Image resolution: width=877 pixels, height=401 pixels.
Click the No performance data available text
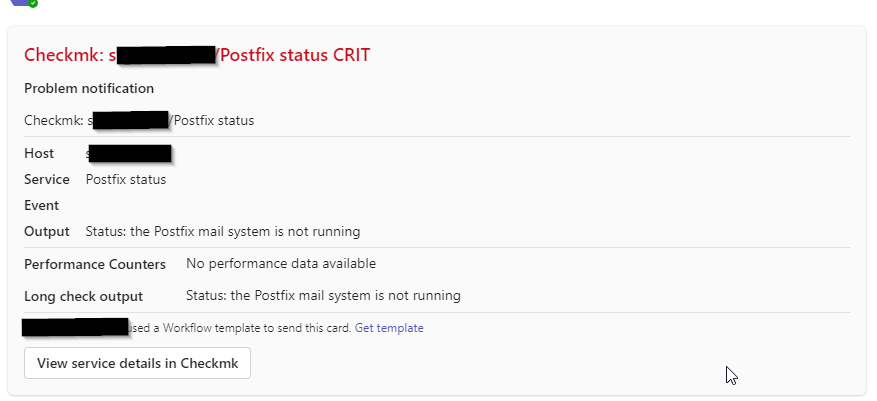[x=281, y=264]
